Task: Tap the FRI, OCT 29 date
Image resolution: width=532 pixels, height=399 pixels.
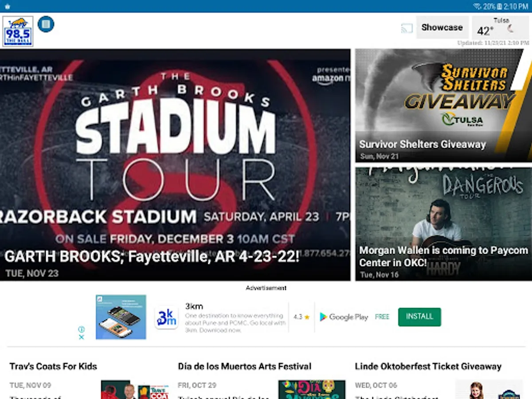Action: point(198,385)
